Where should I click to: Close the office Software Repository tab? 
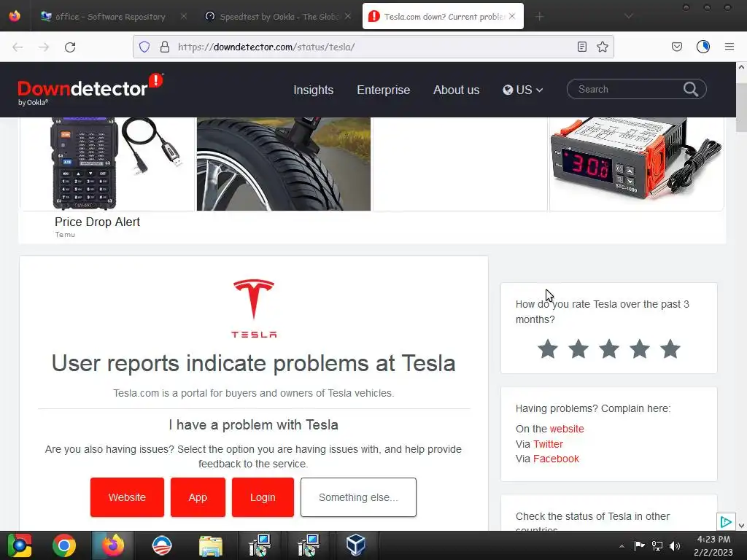coord(184,16)
